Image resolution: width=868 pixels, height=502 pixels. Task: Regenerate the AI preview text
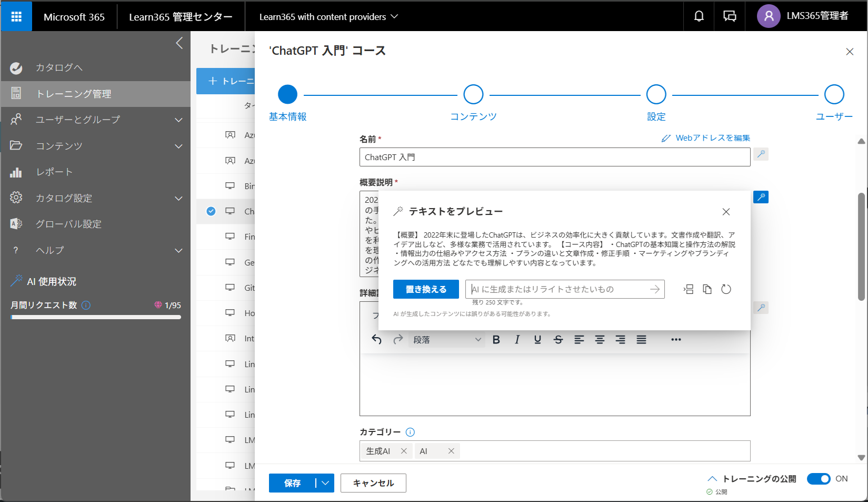pyautogui.click(x=726, y=289)
